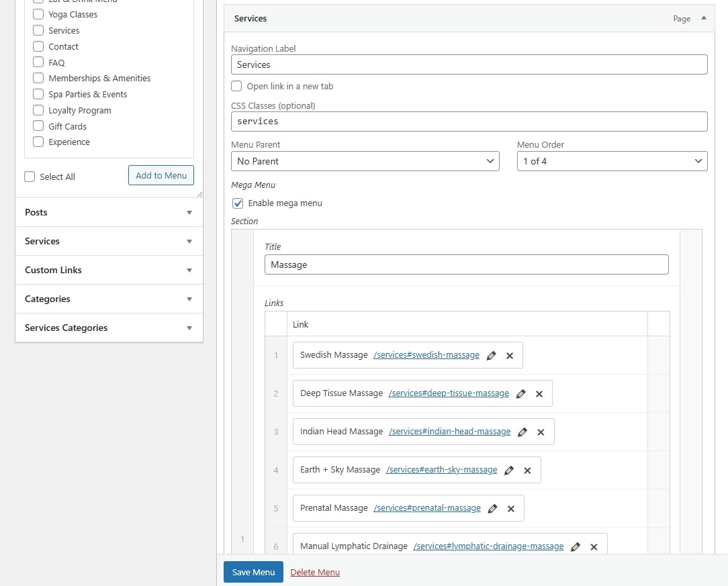Open the Menu Order dropdown

612,161
